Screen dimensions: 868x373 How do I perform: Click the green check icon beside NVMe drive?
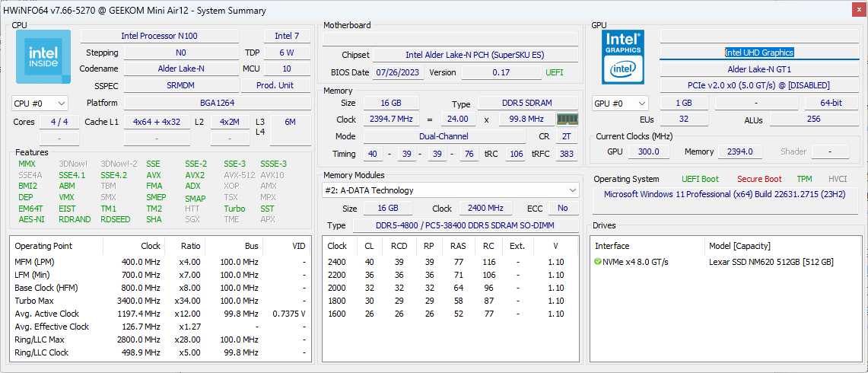click(x=598, y=262)
